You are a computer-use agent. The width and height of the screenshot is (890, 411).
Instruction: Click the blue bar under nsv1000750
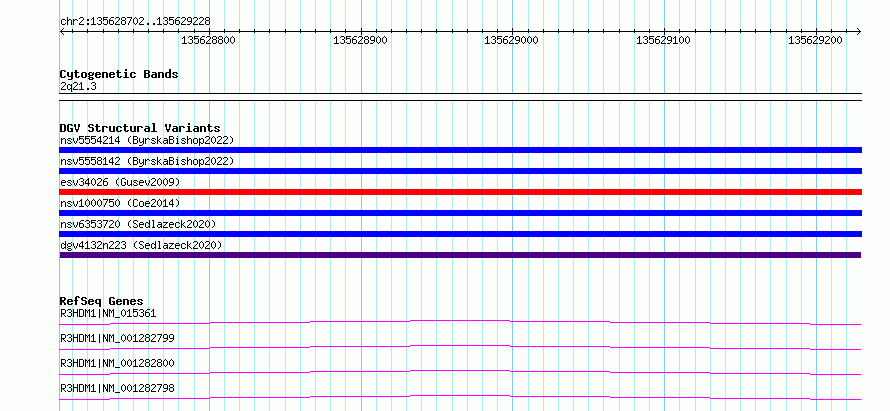tap(460, 213)
